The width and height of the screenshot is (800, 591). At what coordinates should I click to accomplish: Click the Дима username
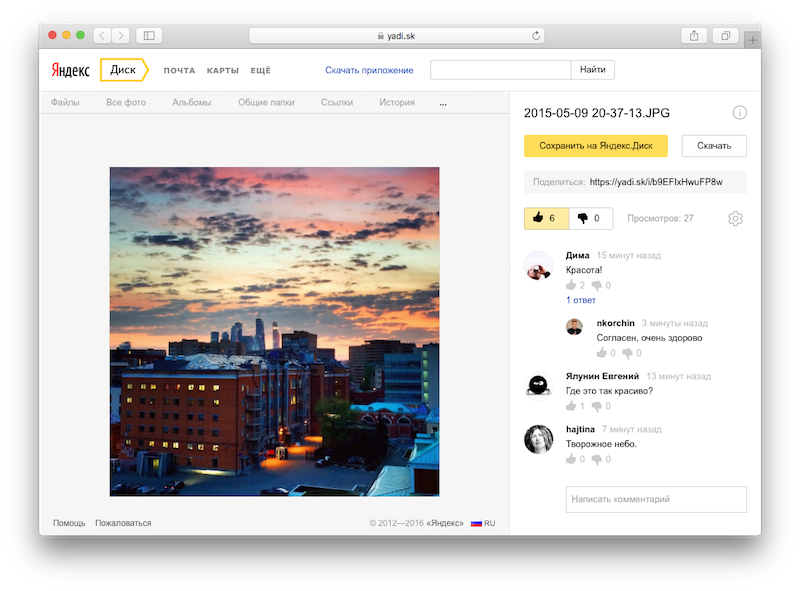coord(578,256)
